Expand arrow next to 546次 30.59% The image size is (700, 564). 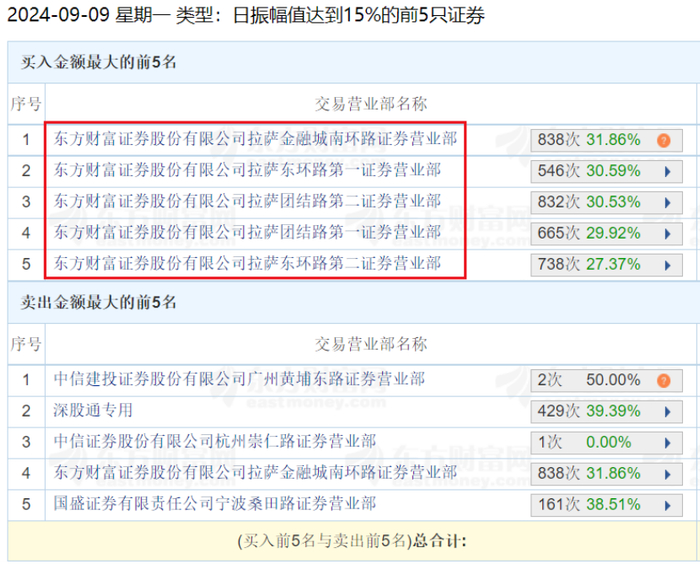click(x=668, y=171)
